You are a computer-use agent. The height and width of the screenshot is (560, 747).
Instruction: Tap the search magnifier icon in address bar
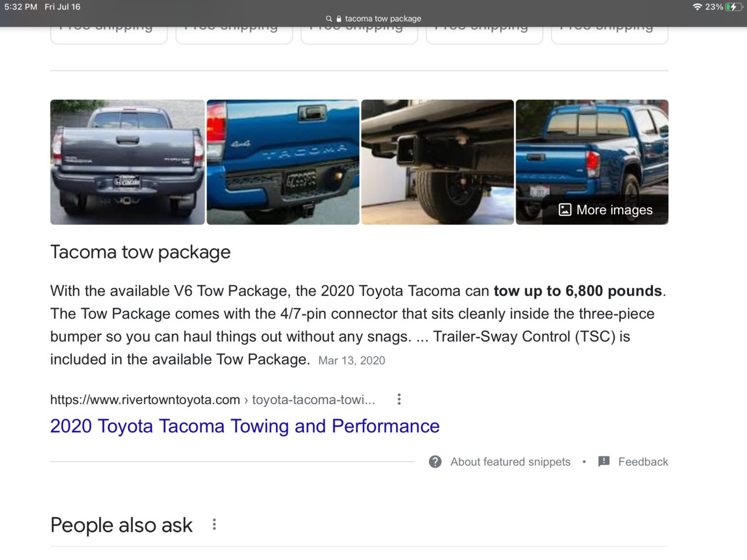point(329,19)
